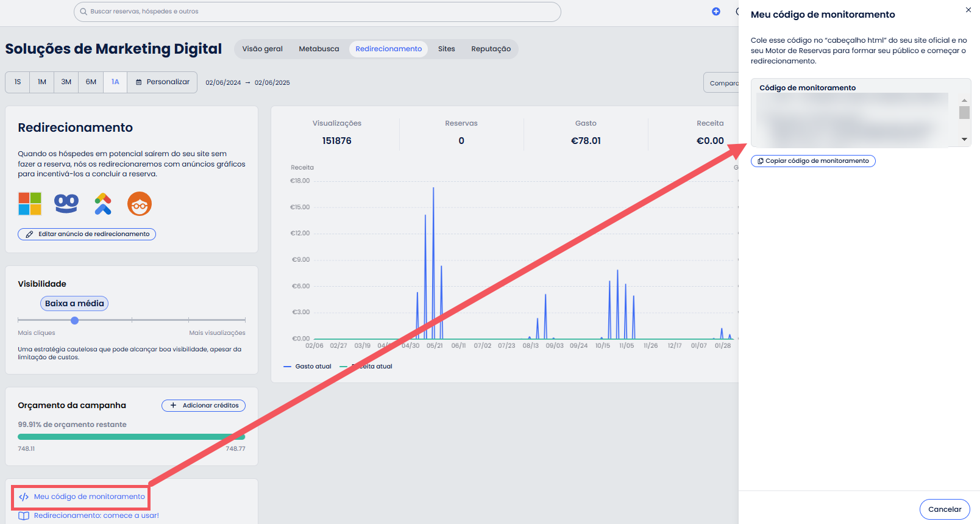Image resolution: width=980 pixels, height=524 pixels.
Task: Select the 3M time range
Action: tap(66, 82)
